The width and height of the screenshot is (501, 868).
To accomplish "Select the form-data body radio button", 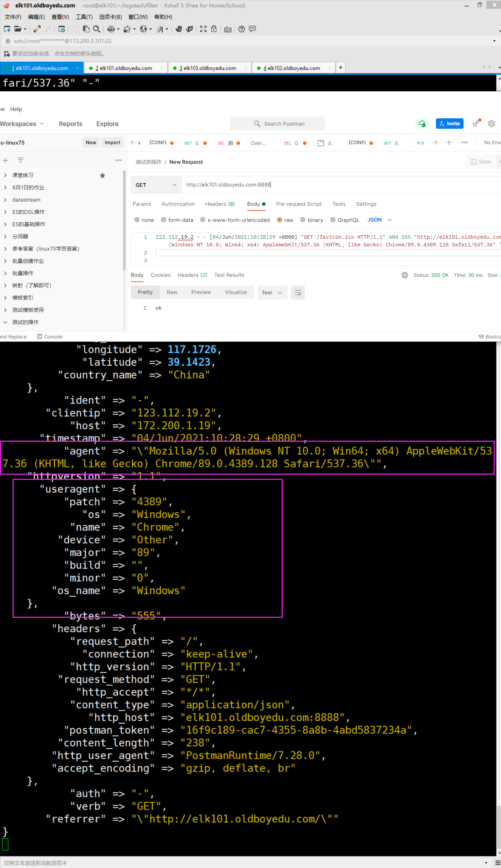I will 163,220.
